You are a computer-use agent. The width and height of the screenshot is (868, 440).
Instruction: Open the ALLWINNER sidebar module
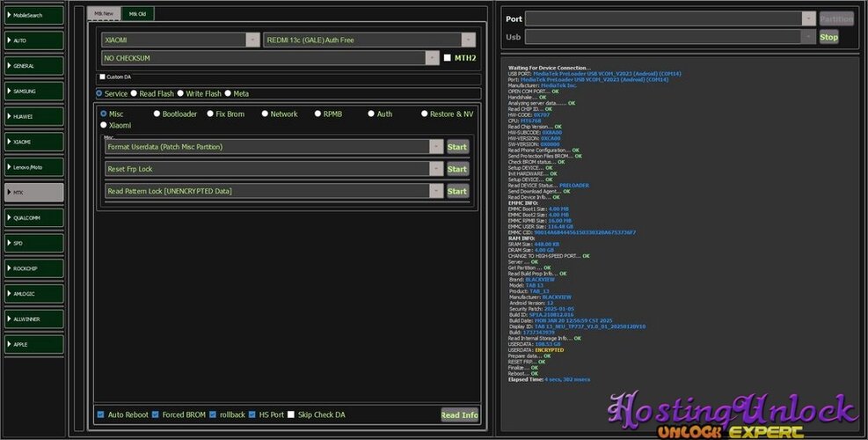pos(33,319)
